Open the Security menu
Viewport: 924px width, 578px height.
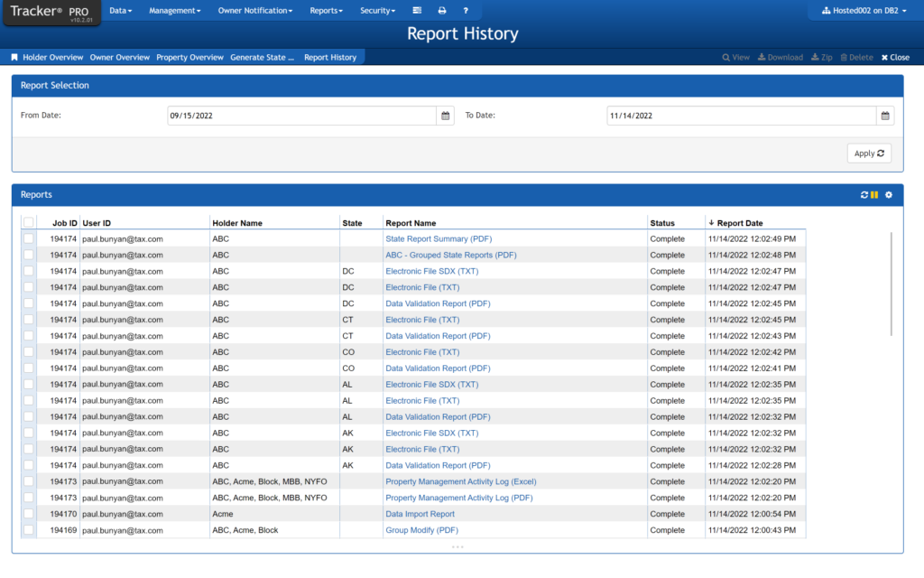(x=377, y=10)
